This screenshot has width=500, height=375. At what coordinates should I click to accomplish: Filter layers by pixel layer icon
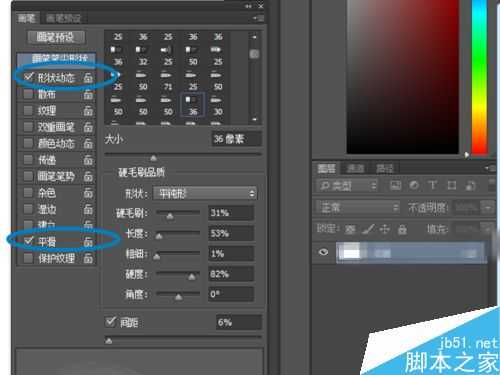click(395, 185)
